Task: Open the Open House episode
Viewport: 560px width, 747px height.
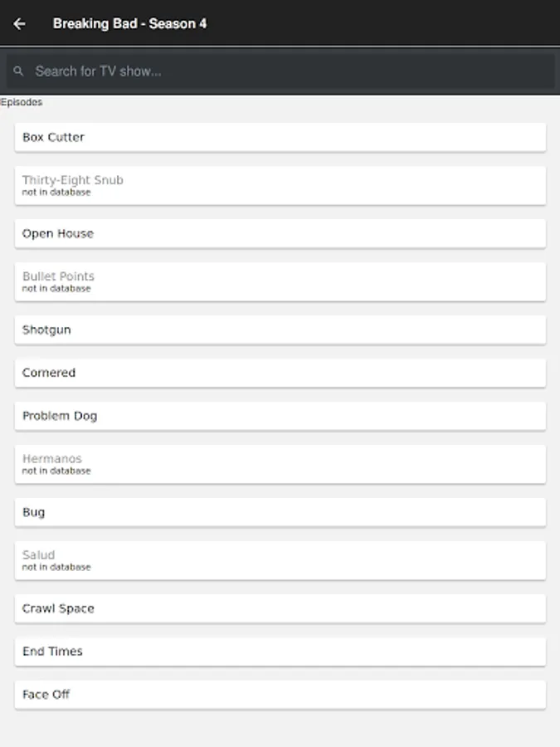Action: pos(280,233)
